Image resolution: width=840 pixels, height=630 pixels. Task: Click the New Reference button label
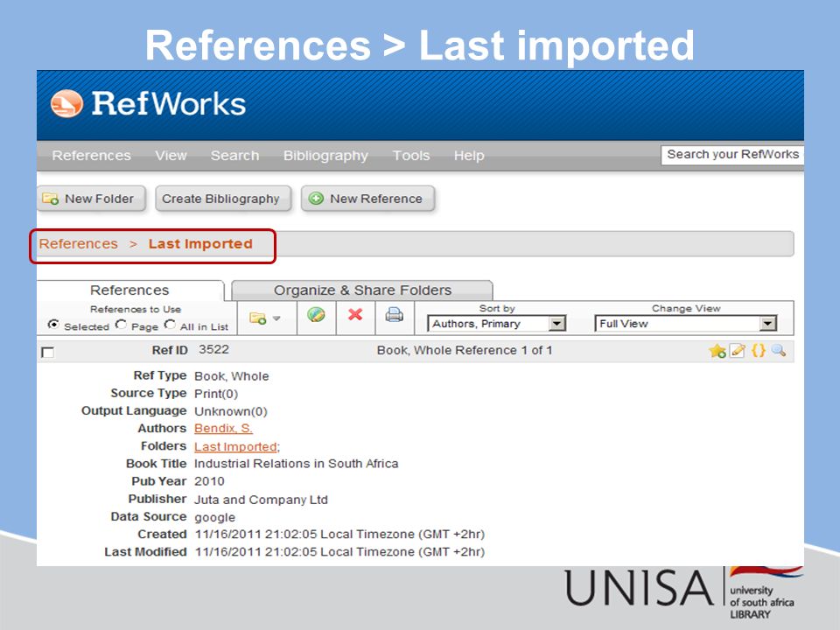tap(376, 199)
